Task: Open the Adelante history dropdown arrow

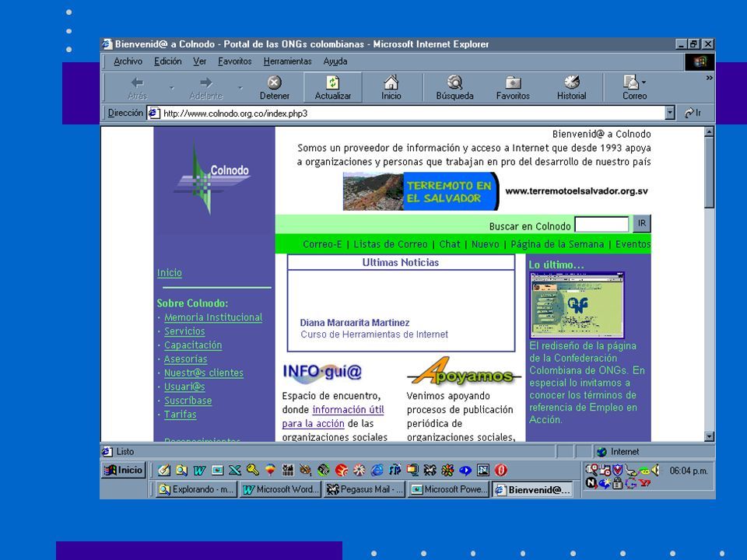Action: pos(240,88)
